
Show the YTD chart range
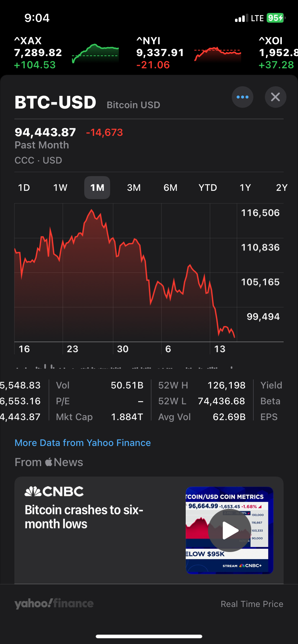208,188
